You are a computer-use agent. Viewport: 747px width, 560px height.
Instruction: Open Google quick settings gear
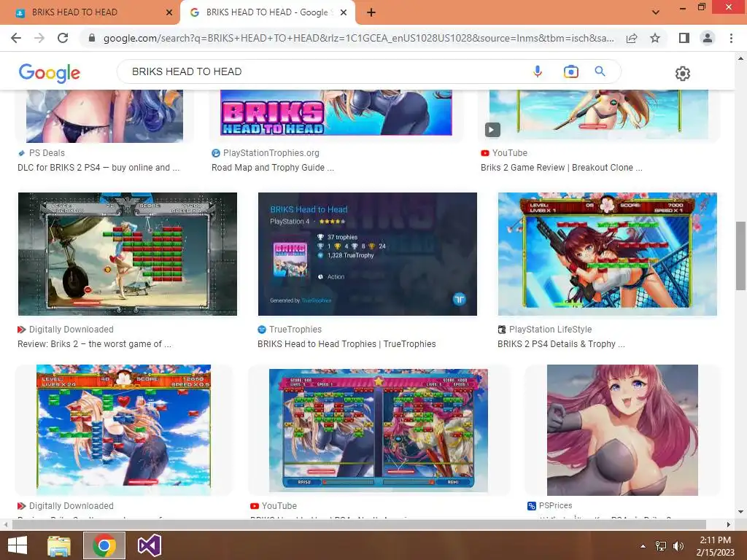coord(682,74)
